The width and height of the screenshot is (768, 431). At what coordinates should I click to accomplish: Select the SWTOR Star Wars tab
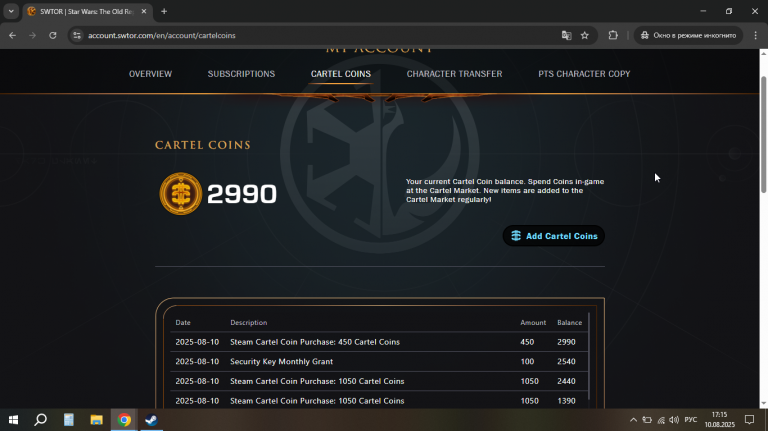point(87,11)
